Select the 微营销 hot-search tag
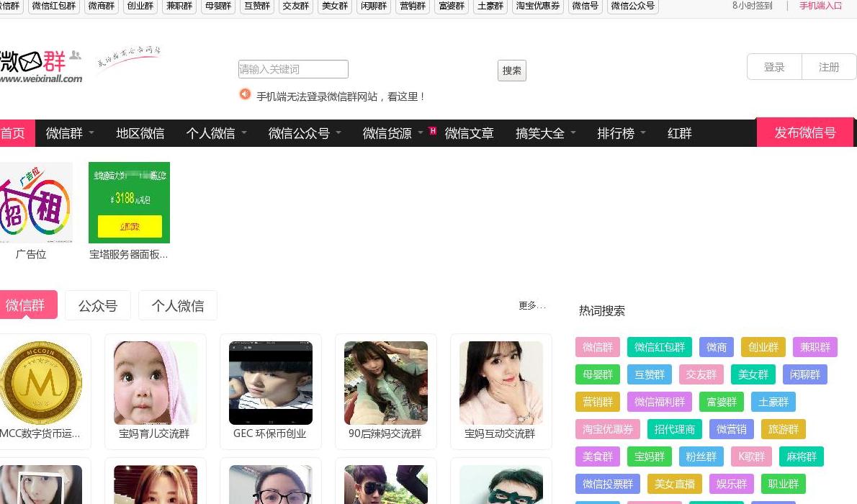This screenshot has width=857, height=504. tap(731, 429)
